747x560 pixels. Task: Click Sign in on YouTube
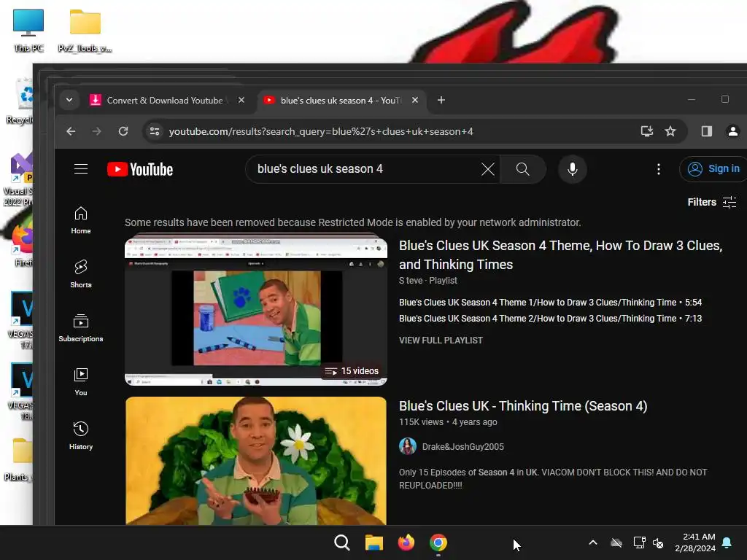tap(713, 169)
